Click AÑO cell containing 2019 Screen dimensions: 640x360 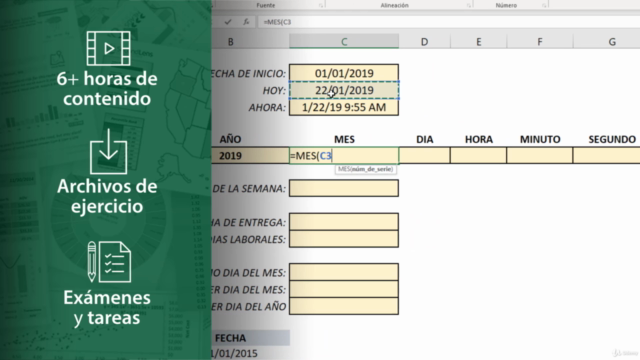tap(250, 156)
